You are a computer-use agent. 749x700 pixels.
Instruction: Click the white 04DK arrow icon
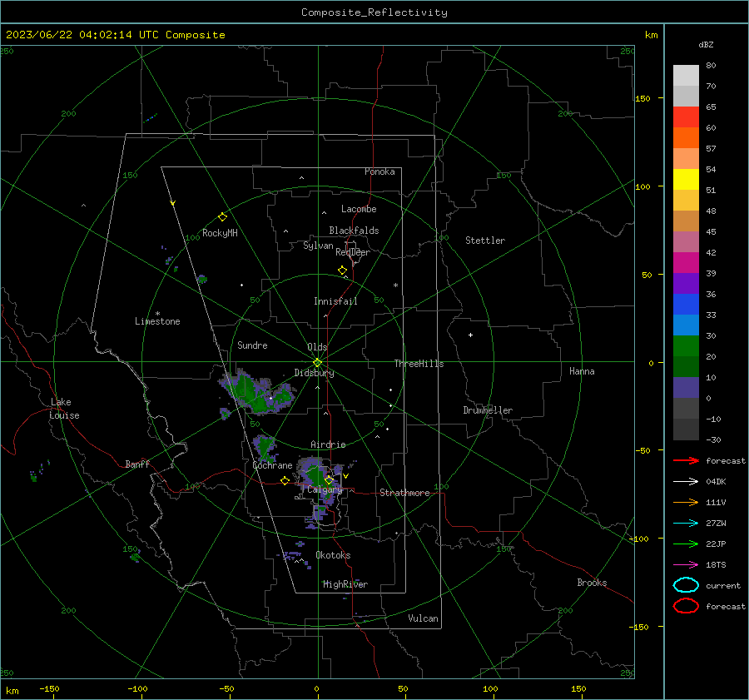[x=686, y=481]
